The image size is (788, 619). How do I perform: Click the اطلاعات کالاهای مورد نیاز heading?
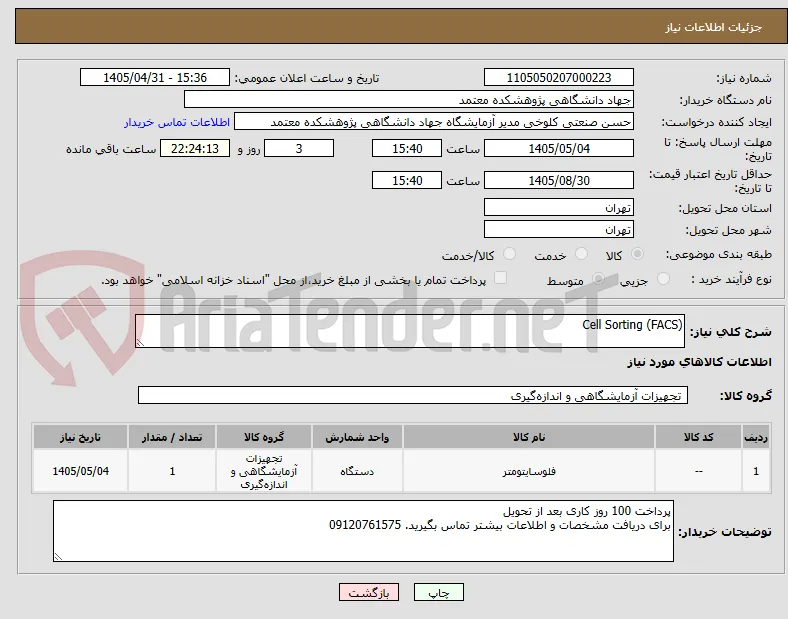click(699, 362)
